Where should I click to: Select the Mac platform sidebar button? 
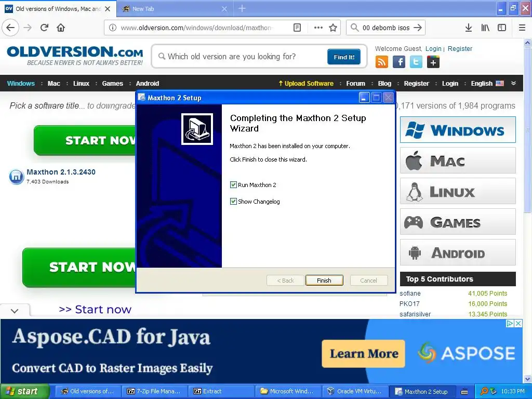(x=458, y=161)
